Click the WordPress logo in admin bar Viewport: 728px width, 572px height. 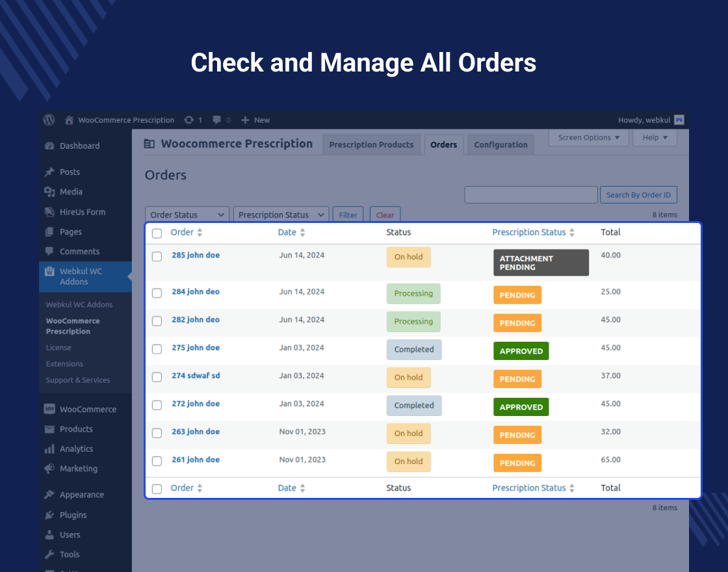click(49, 120)
